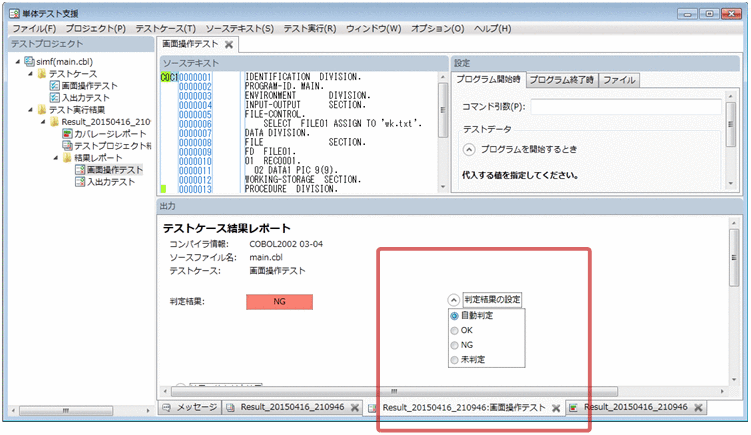Open the プロジェクト(P) menu

click(x=95, y=28)
